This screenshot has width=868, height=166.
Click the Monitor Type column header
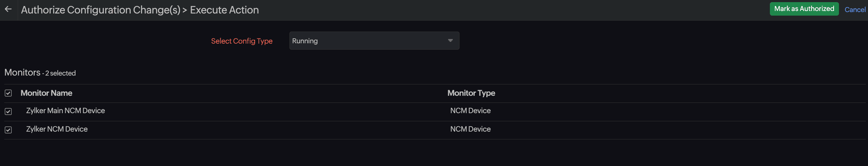471,93
